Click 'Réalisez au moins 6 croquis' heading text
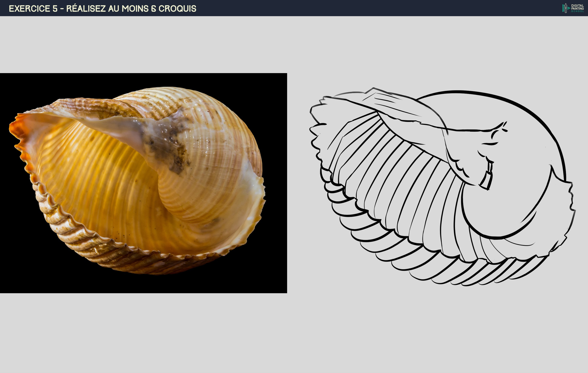The image size is (588, 373). (131, 8)
